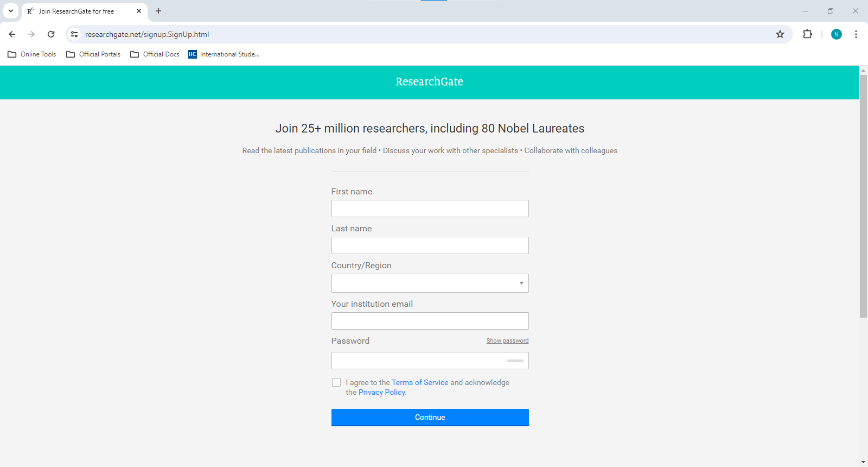Click the Show password link
Viewport: 868px width, 467px height.
point(507,341)
